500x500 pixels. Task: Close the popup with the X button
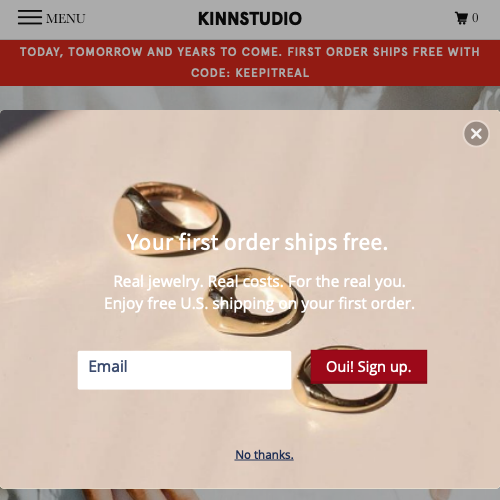[x=476, y=134]
